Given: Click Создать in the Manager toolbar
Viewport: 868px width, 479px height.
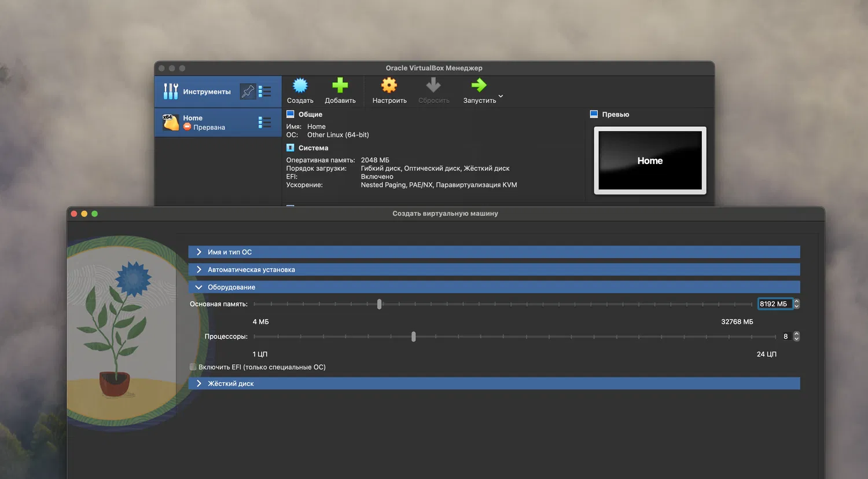Looking at the screenshot, I should [300, 91].
